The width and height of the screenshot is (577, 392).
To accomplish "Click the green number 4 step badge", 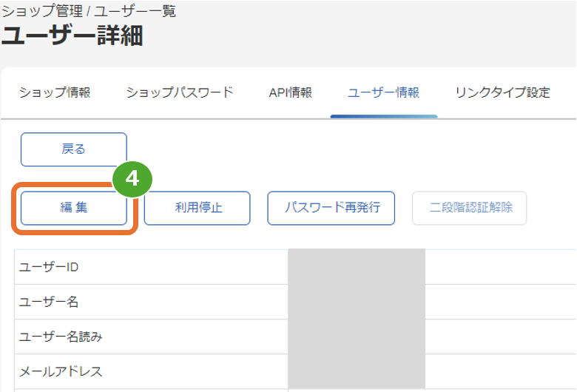I will pyautogui.click(x=132, y=179).
